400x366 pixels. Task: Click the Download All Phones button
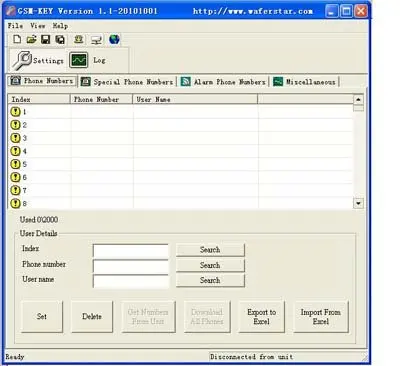point(207,316)
